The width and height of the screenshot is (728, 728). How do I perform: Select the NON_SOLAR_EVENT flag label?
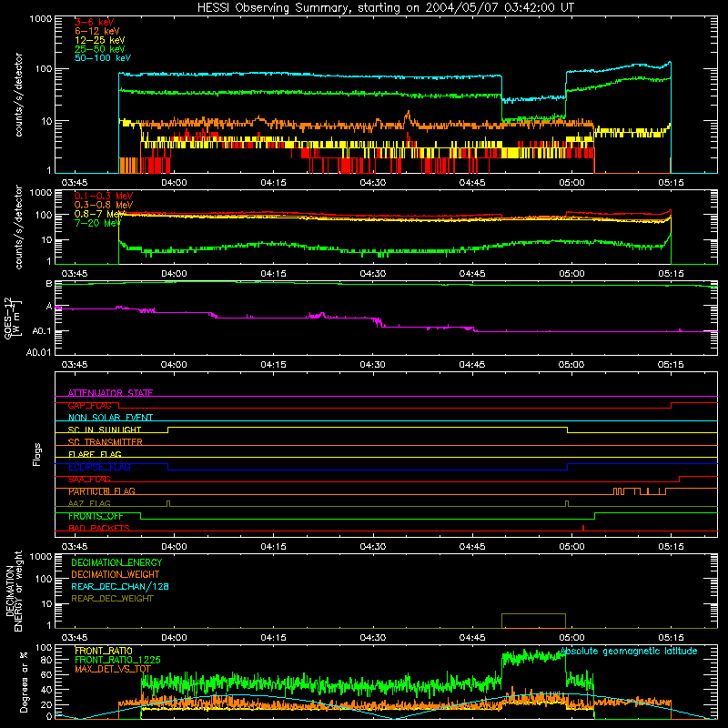(110, 418)
